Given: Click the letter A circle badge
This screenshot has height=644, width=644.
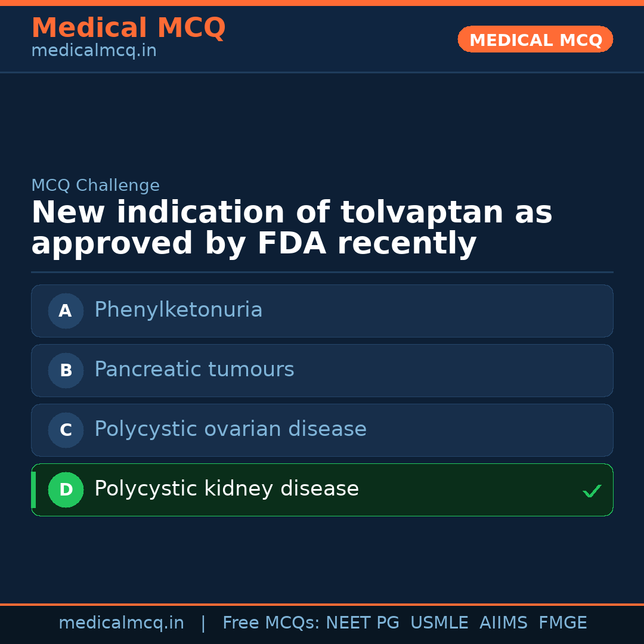Looking at the screenshot, I should click(66, 311).
